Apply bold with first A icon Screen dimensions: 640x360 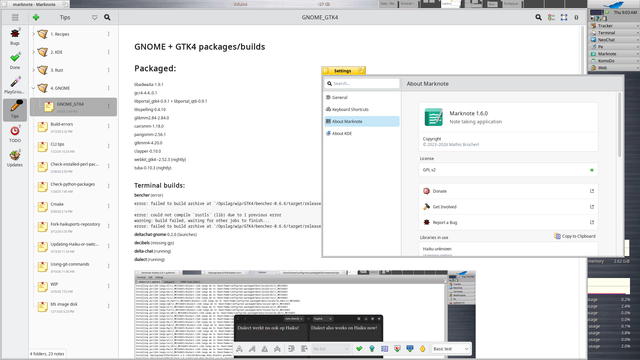240,349
